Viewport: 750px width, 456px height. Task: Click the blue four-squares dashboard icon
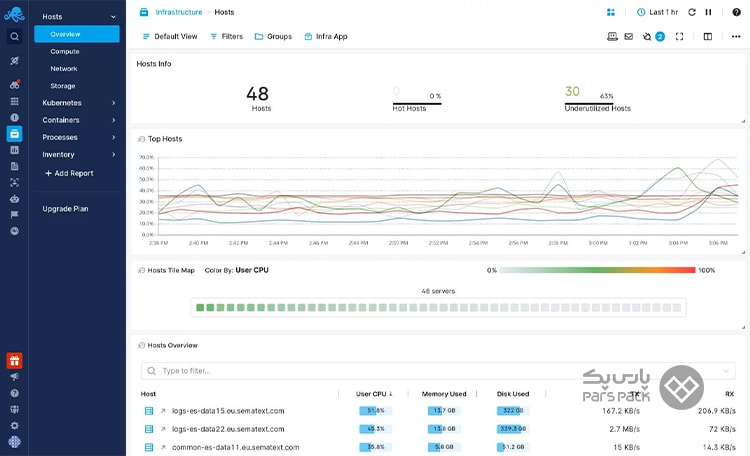click(611, 12)
